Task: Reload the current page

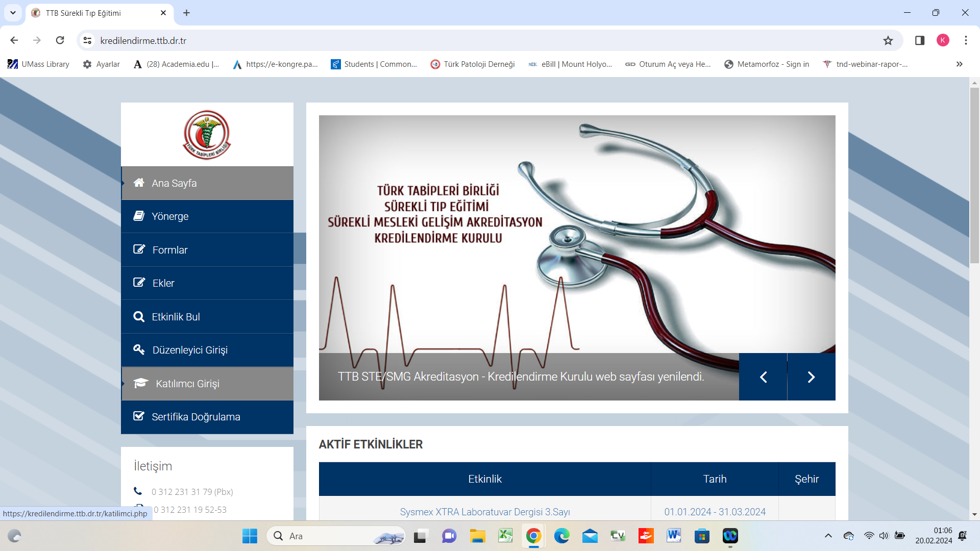Action: (x=60, y=40)
